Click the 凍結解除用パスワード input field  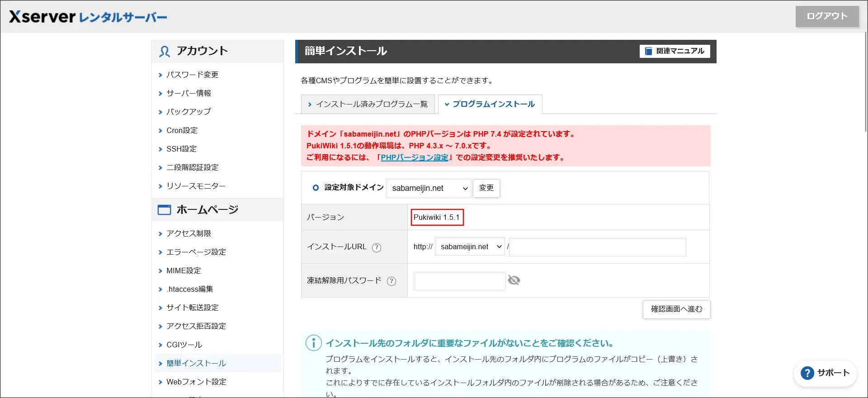click(460, 281)
